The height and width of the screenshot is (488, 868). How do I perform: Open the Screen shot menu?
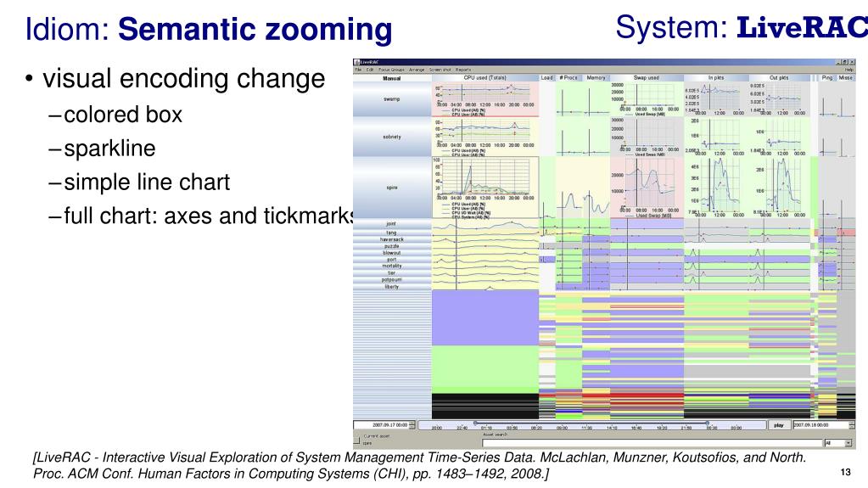point(440,70)
